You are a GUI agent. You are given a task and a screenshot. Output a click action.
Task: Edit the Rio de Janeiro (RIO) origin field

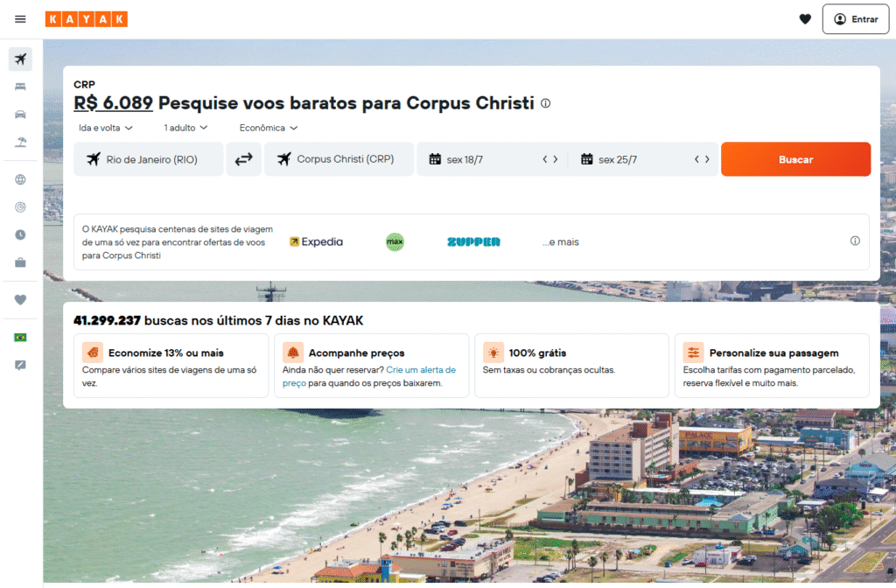pos(149,159)
